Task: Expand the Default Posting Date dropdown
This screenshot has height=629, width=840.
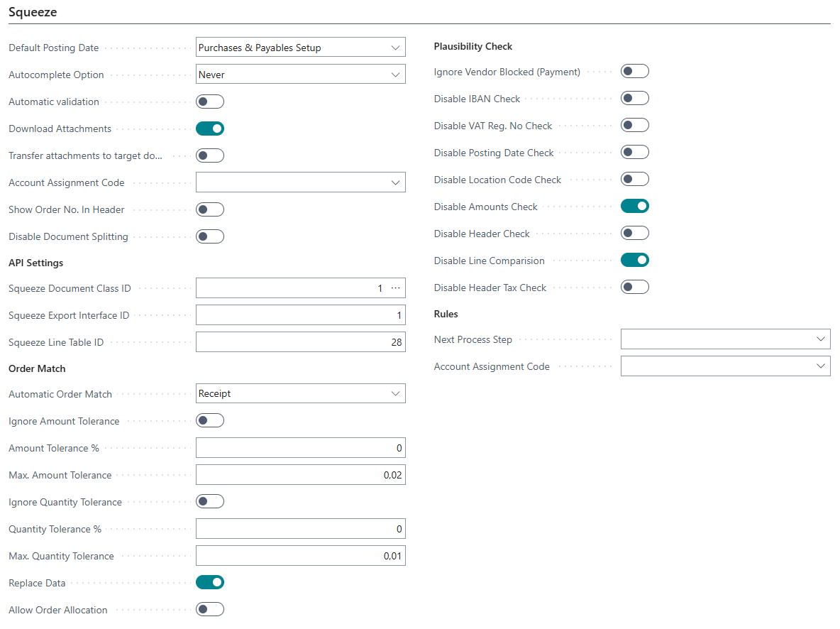Action: (x=395, y=48)
